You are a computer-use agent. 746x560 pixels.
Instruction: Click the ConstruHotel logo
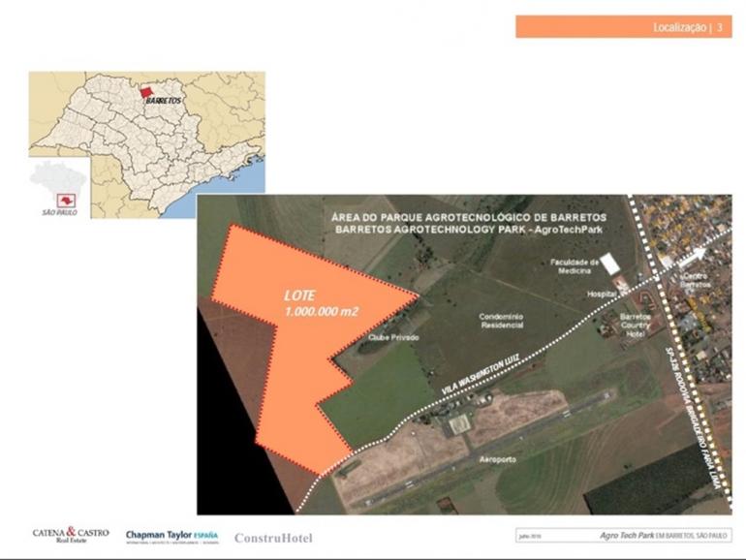[x=273, y=537]
